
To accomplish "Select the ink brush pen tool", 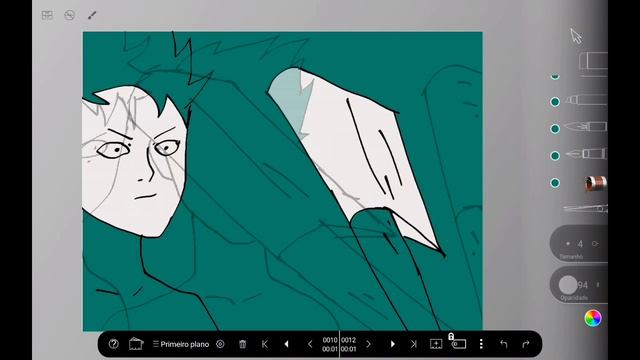I will click(586, 127).
